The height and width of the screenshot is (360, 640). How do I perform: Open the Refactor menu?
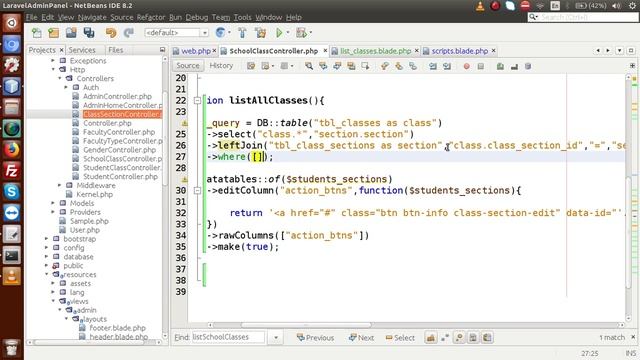151,17
